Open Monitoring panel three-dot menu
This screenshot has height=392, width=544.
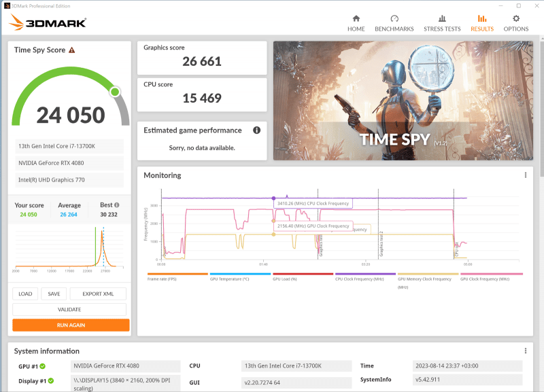pos(526,175)
